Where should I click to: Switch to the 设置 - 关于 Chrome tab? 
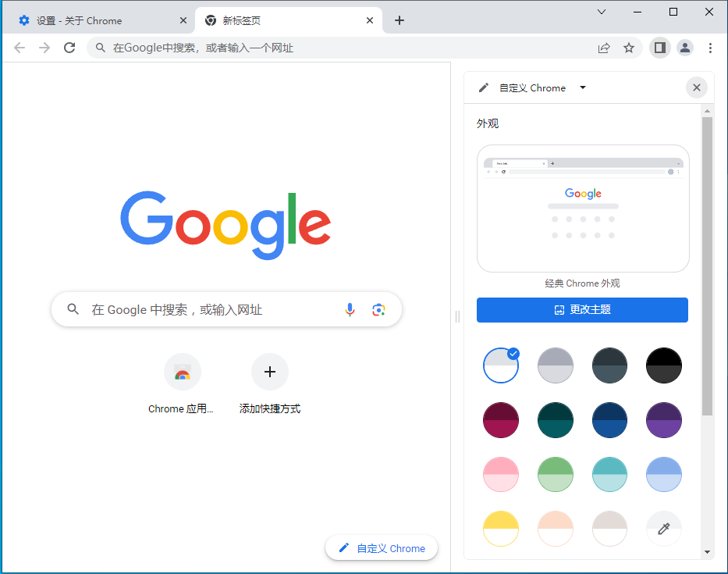tap(94, 20)
